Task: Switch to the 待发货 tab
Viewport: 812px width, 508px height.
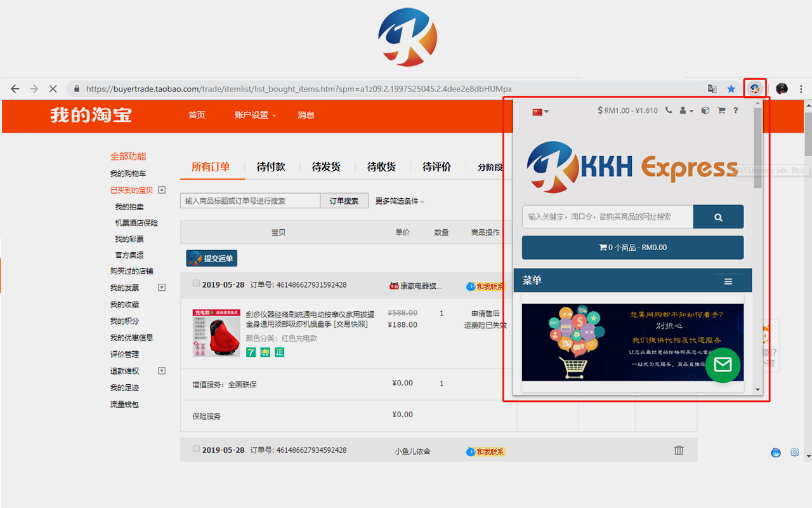Action: [326, 167]
